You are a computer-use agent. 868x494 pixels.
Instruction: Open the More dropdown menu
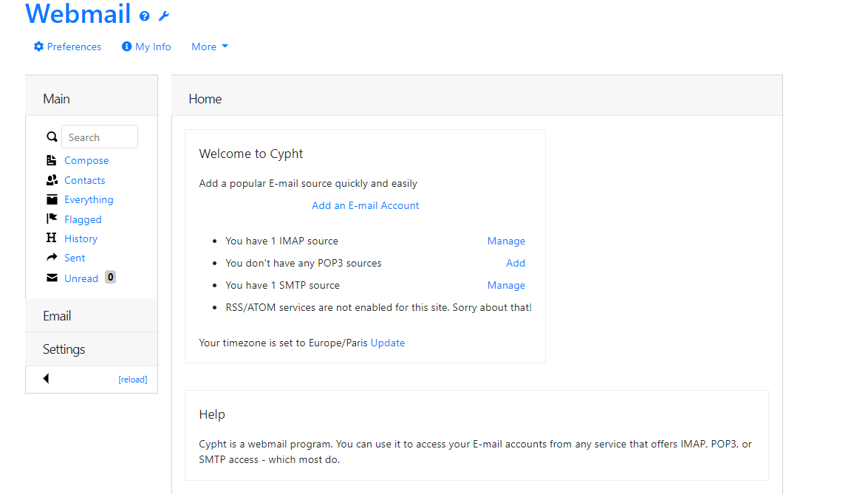(x=209, y=47)
